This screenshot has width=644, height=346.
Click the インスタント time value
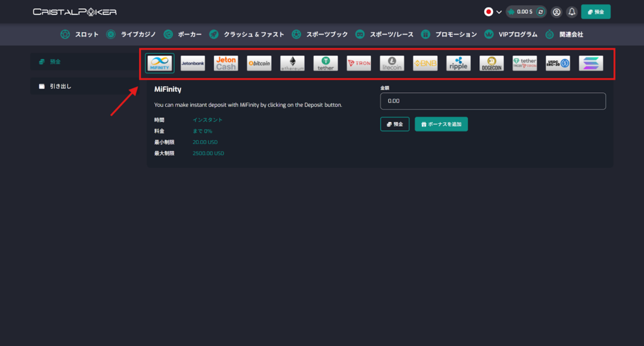coord(208,120)
